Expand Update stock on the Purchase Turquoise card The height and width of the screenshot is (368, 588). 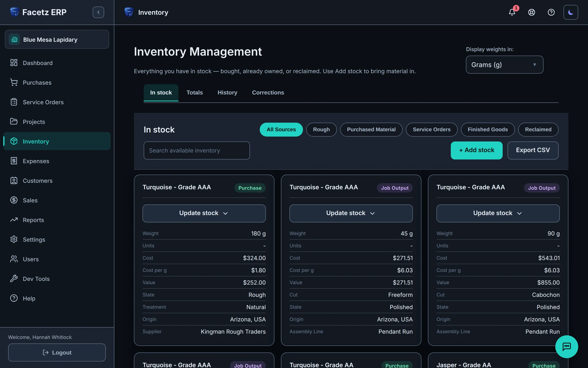[x=204, y=213]
